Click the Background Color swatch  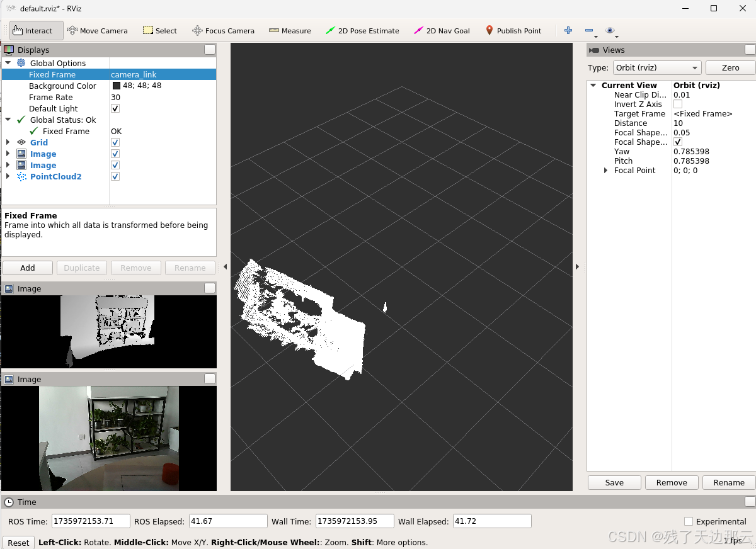click(117, 86)
